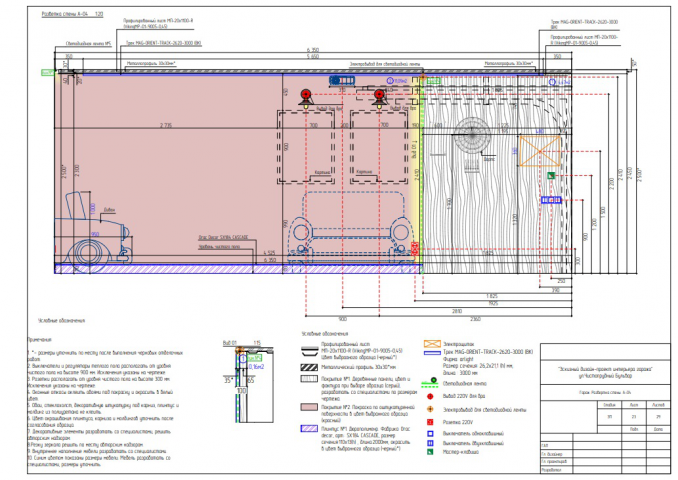Click the Условные обозначения heading above the legend symbols
This screenshot has height=480, width=678.
point(325,334)
